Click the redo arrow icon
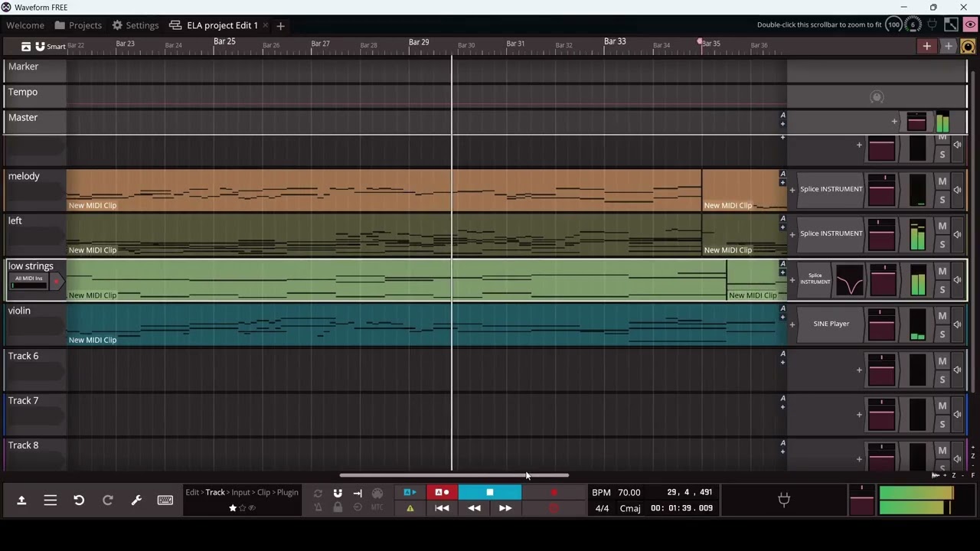This screenshot has height=551, width=980. point(108,500)
